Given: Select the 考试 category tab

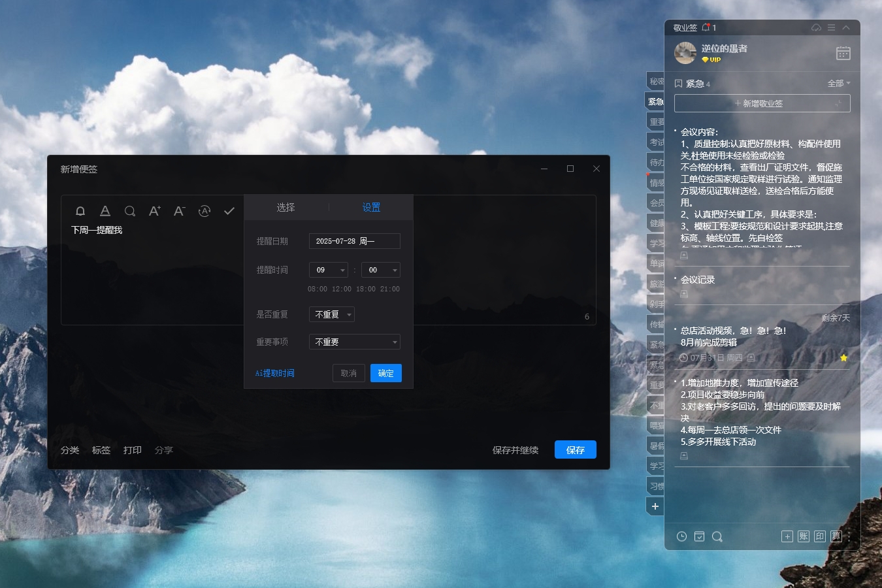Looking at the screenshot, I should point(656,142).
